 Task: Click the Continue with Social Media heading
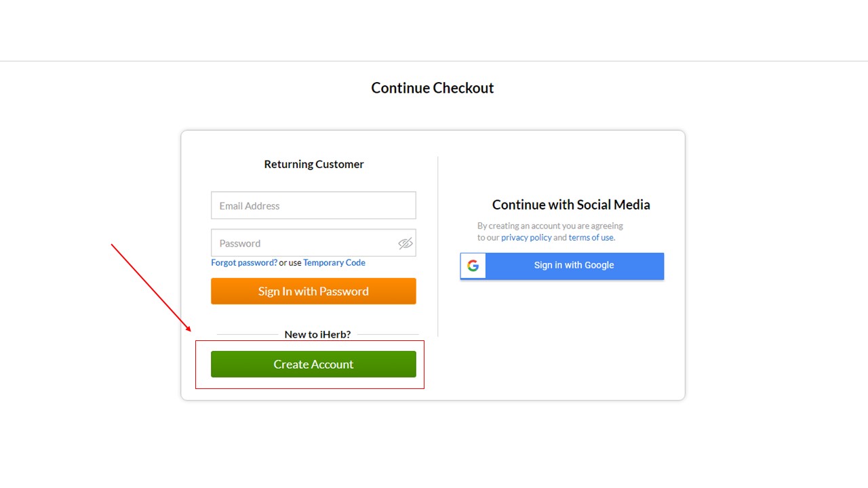click(571, 205)
